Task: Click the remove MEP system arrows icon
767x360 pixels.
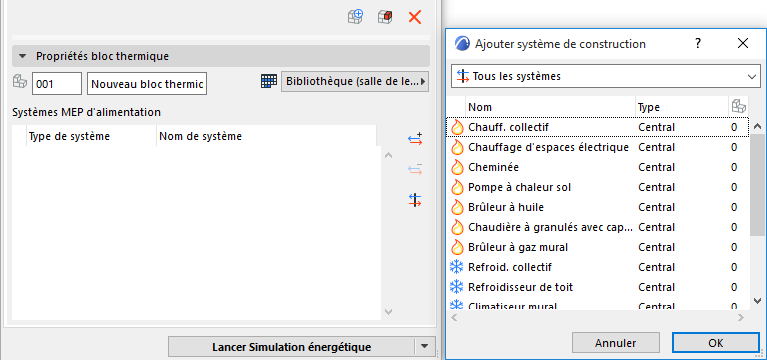Action: pyautogui.click(x=415, y=169)
